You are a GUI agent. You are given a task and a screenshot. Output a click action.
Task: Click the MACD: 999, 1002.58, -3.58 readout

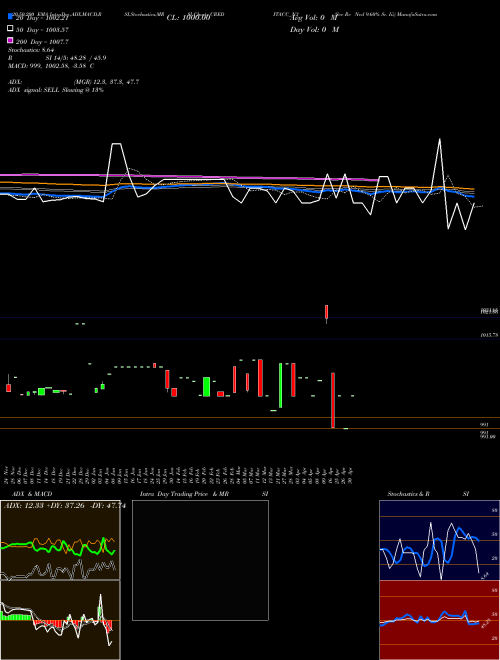[51, 66]
